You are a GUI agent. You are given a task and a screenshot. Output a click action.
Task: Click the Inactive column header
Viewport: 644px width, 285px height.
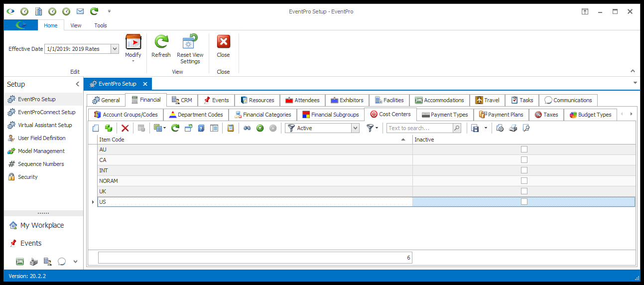524,140
